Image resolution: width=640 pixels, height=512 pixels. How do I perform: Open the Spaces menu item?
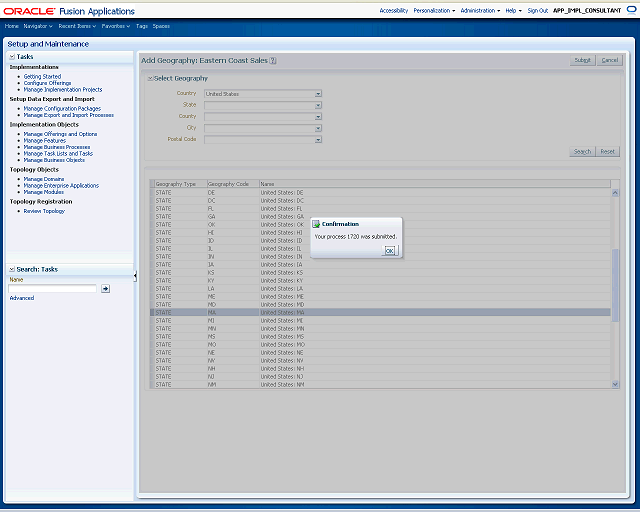[x=161, y=26]
